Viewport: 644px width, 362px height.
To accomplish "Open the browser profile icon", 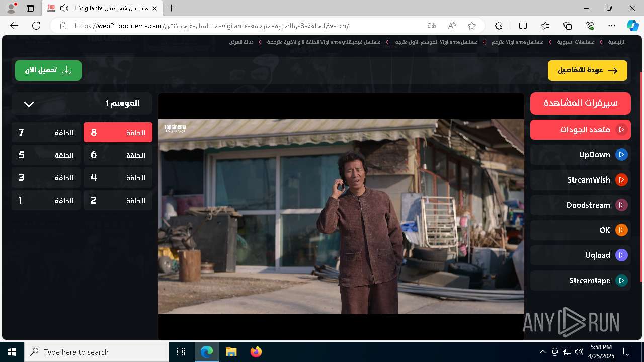I will click(11, 8).
